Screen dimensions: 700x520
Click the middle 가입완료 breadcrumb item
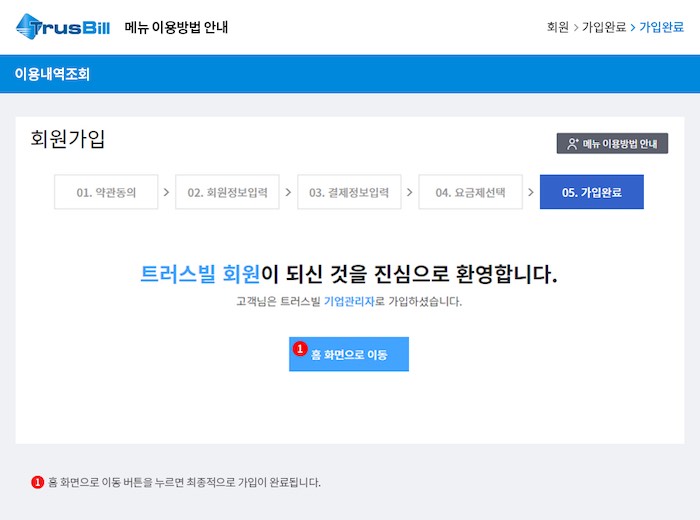(x=604, y=27)
